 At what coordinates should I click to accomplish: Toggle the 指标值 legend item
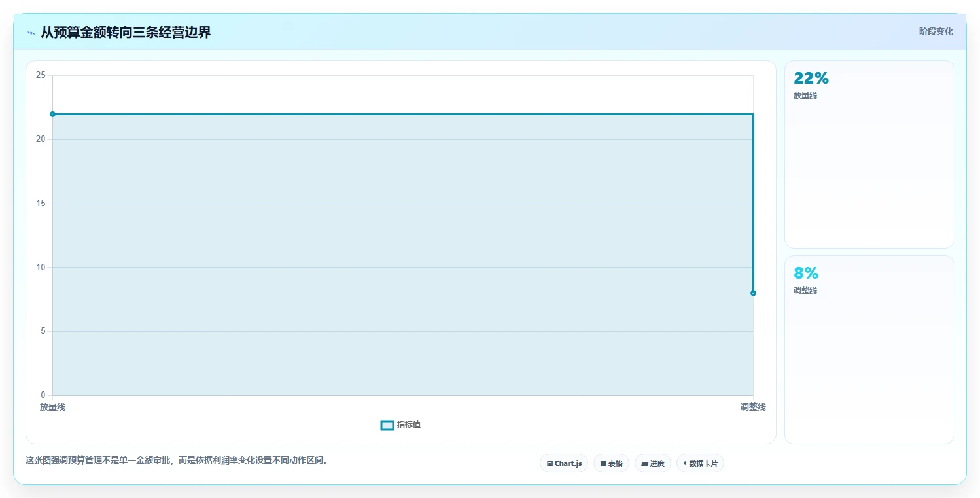click(x=401, y=425)
